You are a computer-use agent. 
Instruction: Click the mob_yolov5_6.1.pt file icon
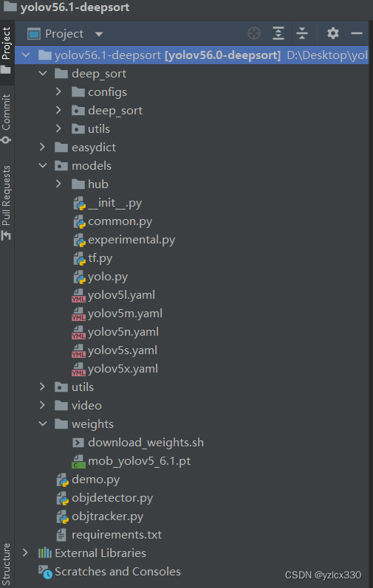pos(78,461)
